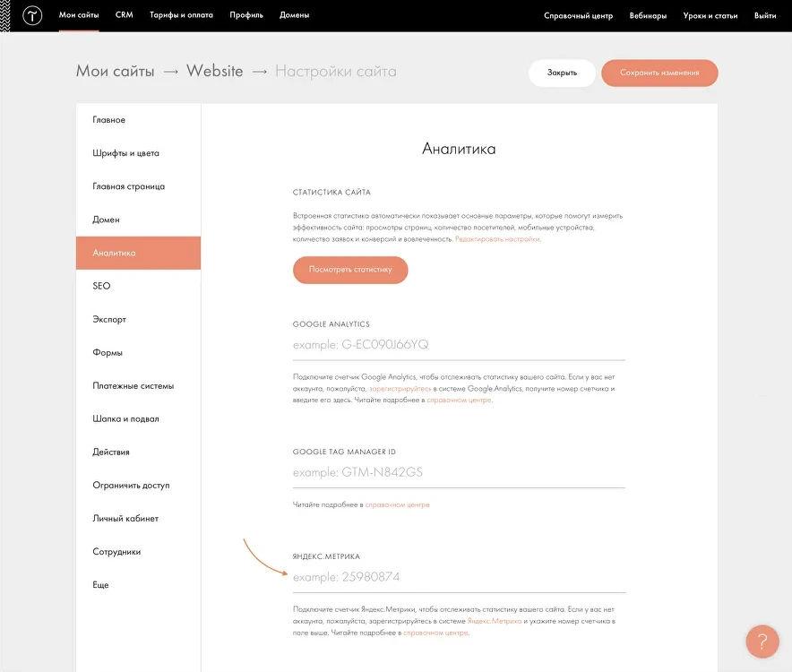Focus the Google Analytics ID field

(459, 345)
